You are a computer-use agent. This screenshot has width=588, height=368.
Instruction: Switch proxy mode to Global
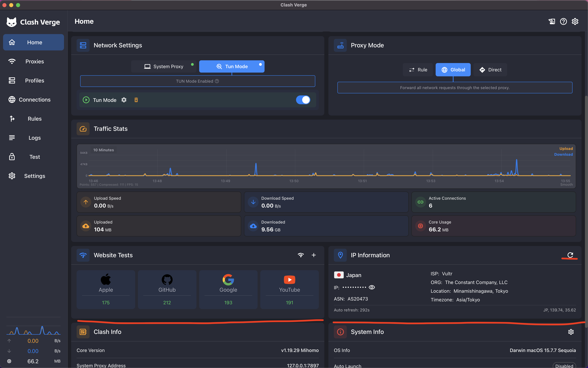pyautogui.click(x=453, y=70)
